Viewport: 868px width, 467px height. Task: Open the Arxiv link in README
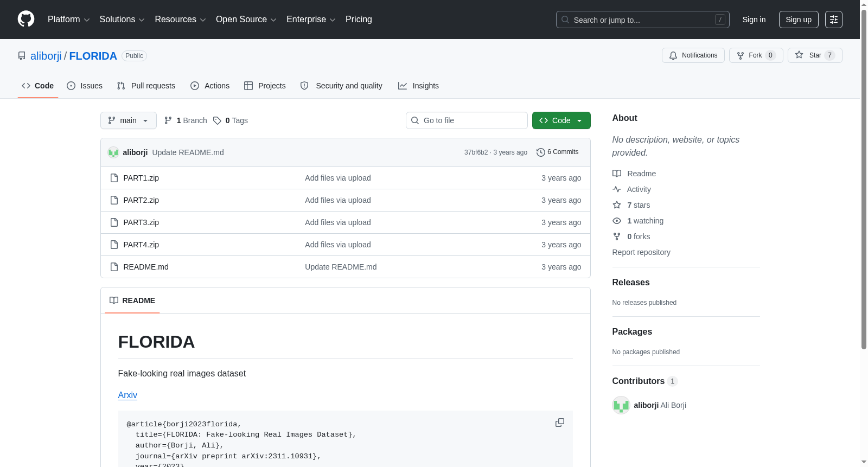tap(127, 395)
